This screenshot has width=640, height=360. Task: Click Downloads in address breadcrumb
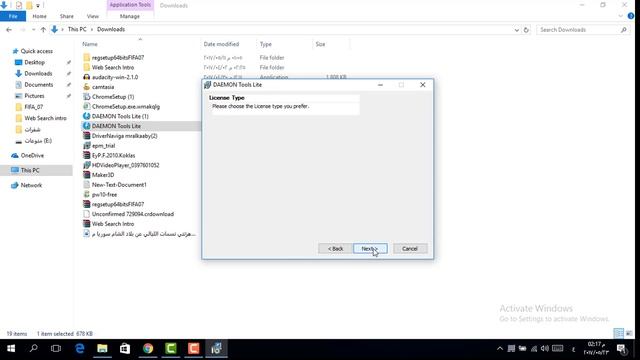click(111, 29)
